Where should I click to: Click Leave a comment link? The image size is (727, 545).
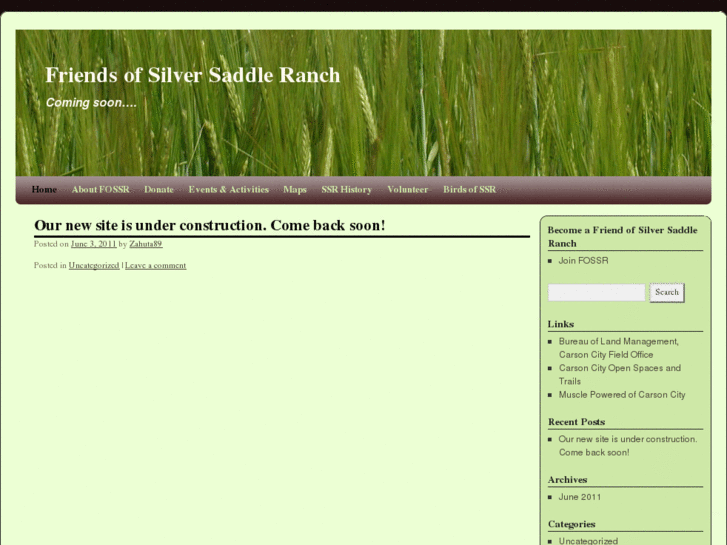[155, 265]
